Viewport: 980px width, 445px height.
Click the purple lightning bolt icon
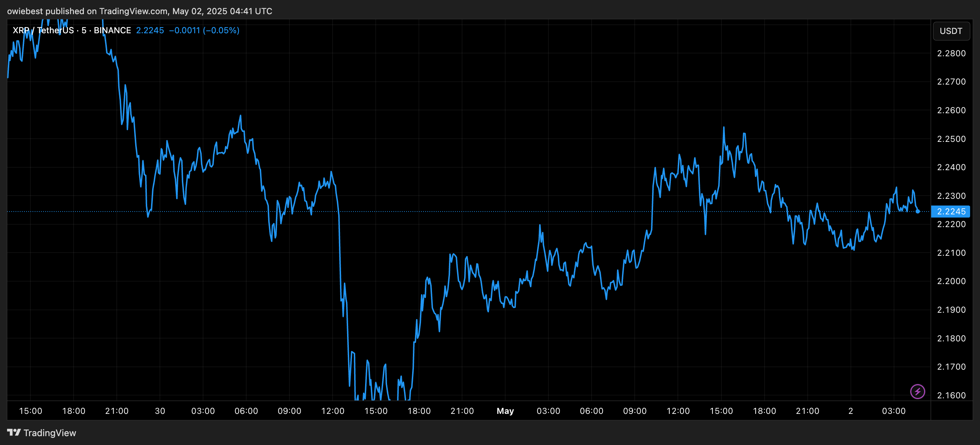point(917,391)
